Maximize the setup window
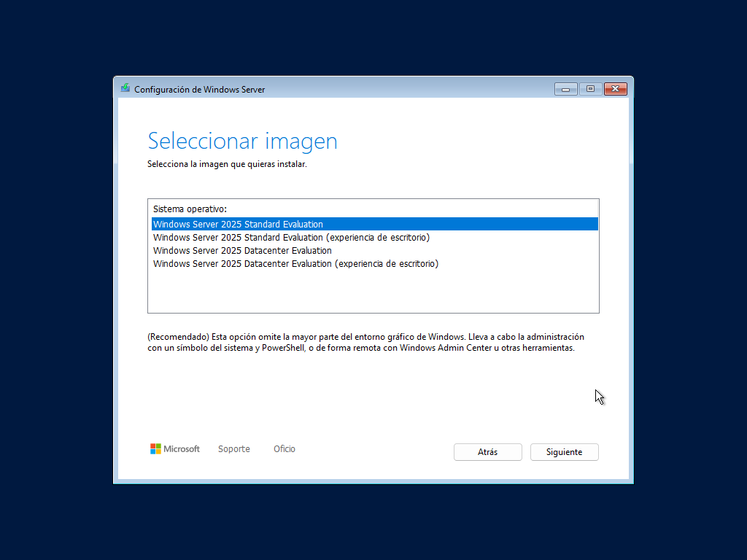Viewport: 747px width, 560px height. [x=590, y=89]
